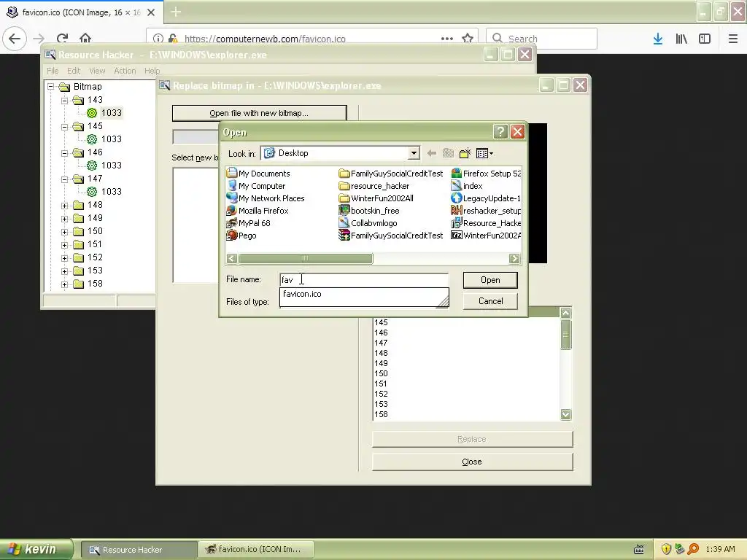Go up one level folder icon
Screen dimensions: 747x560
448,153
